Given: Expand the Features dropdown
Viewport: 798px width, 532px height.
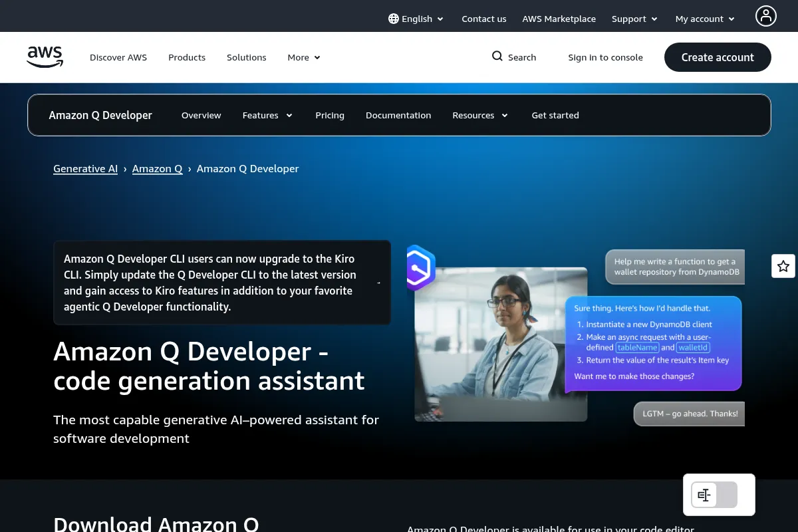Looking at the screenshot, I should coord(267,115).
